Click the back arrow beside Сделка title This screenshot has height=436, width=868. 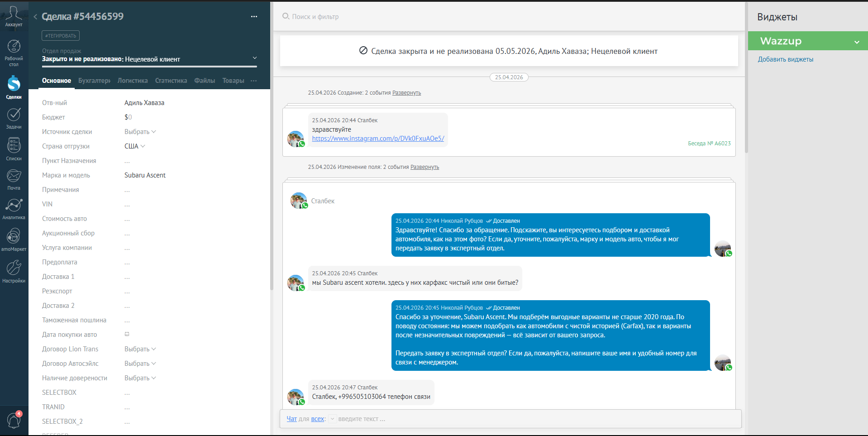click(35, 17)
